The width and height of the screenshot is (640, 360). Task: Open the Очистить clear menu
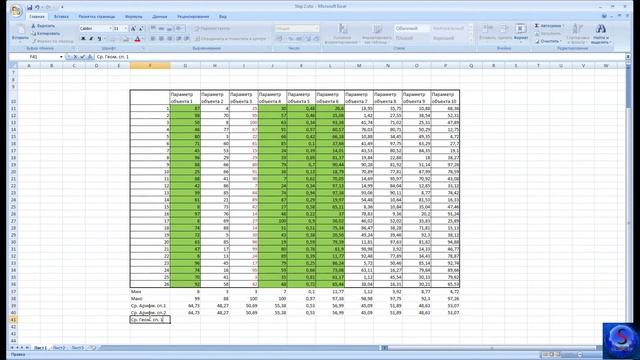coord(548,41)
